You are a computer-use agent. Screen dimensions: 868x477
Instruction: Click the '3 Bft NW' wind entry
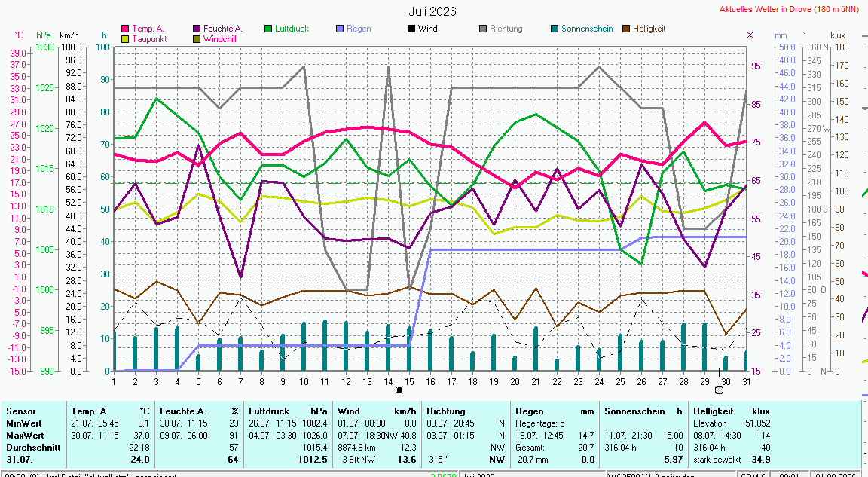click(359, 460)
